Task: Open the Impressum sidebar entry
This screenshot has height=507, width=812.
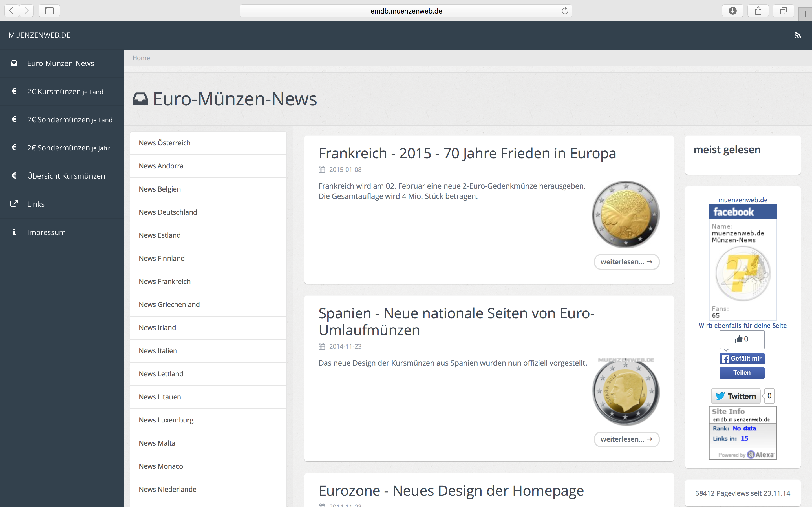Action: 46,232
